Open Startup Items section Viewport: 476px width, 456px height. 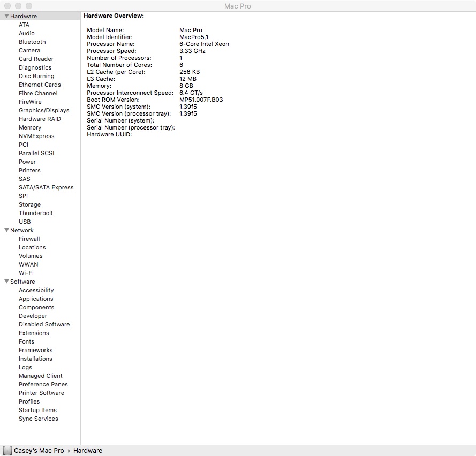click(x=37, y=410)
